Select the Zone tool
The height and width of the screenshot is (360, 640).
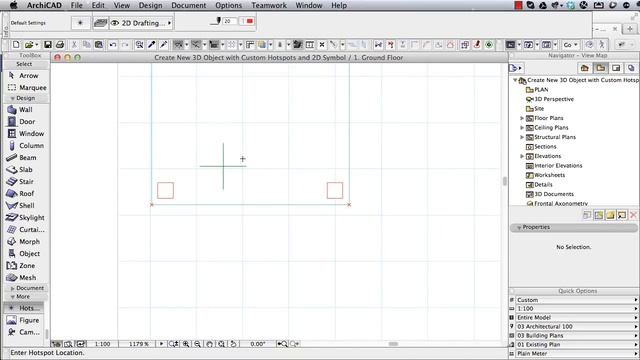click(25, 266)
